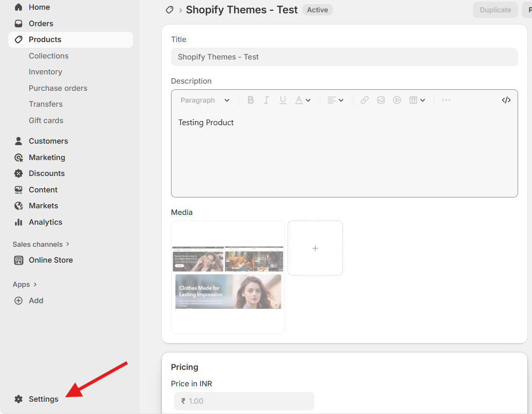Open the Marketing page
This screenshot has height=414, width=532.
pos(47,157)
